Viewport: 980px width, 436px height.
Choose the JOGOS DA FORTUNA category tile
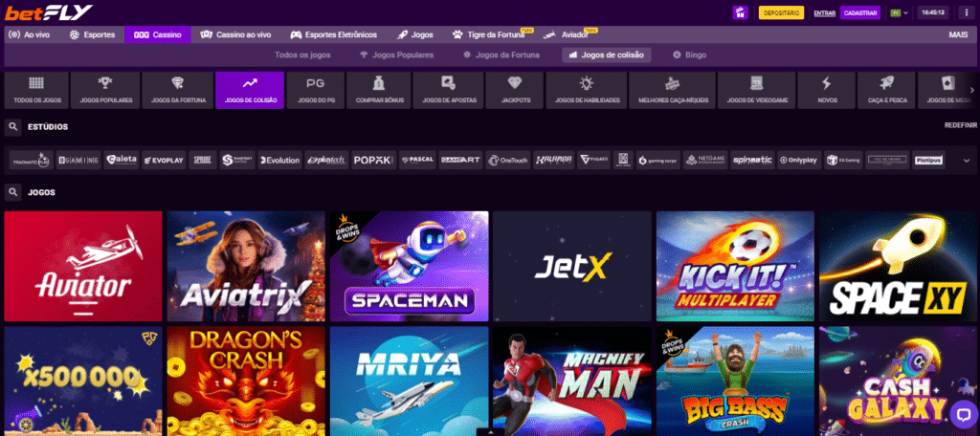[x=178, y=90]
